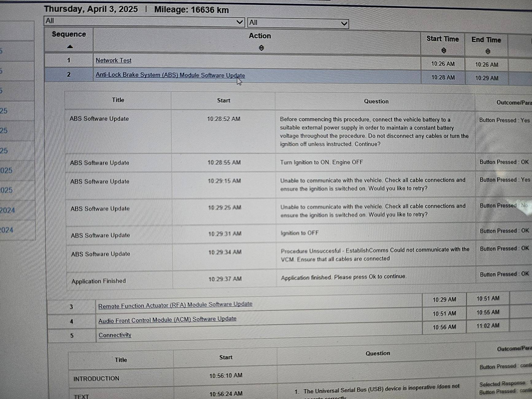Viewport: 532px width, 399px height.
Task: Select the Action column header text
Action: [x=260, y=36]
